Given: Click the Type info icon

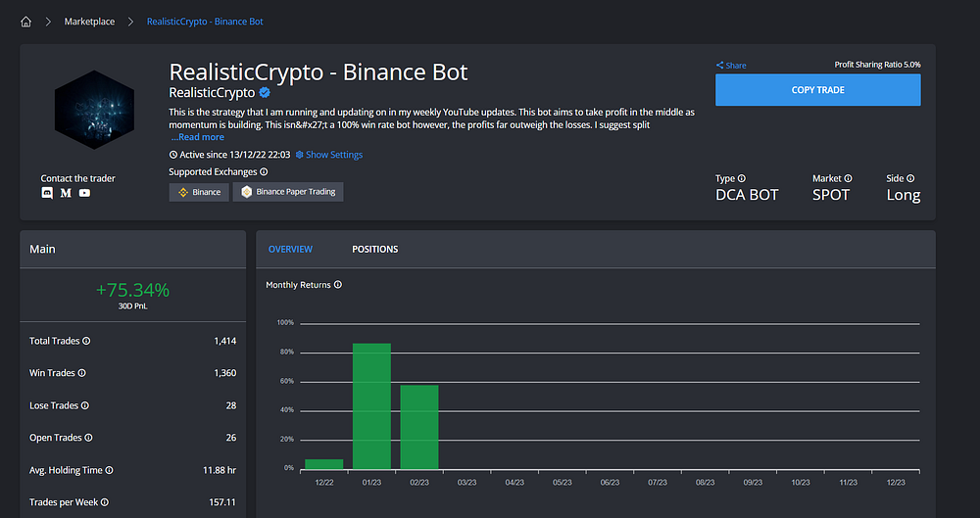Looking at the screenshot, I should click(742, 179).
